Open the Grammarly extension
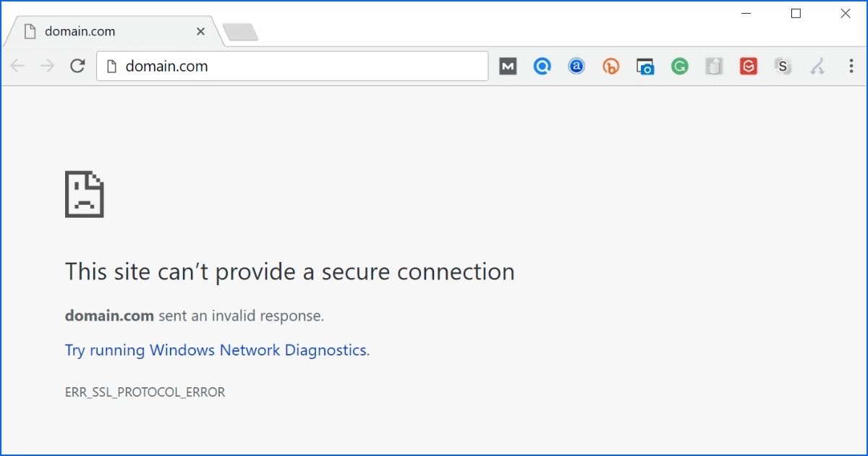Image resolution: width=868 pixels, height=456 pixels. [679, 66]
